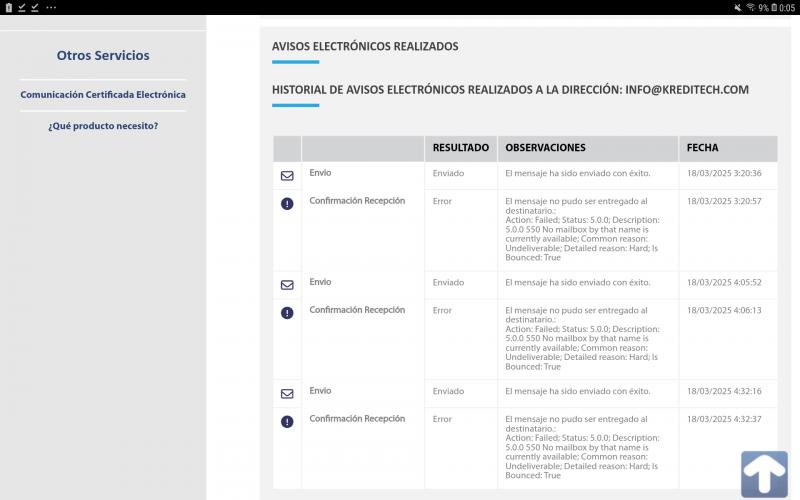
Task: Select date 18/03/2025 4:05:52
Action: coord(724,282)
